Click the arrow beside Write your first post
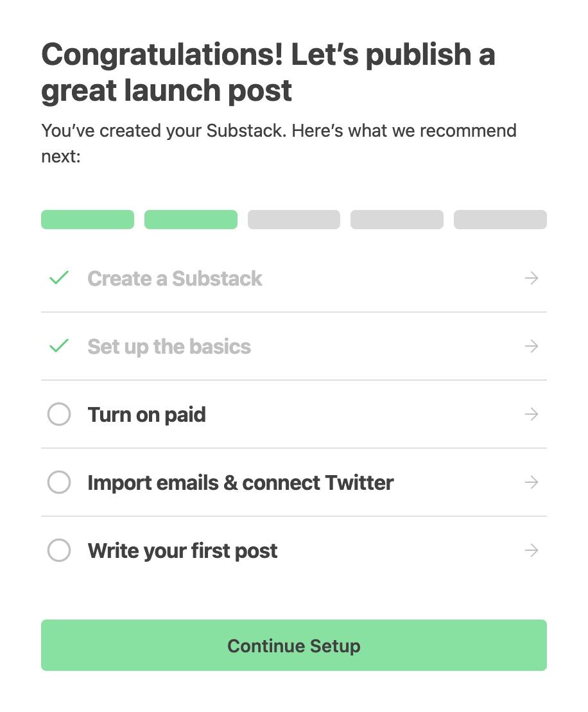588x712 pixels. tap(531, 550)
